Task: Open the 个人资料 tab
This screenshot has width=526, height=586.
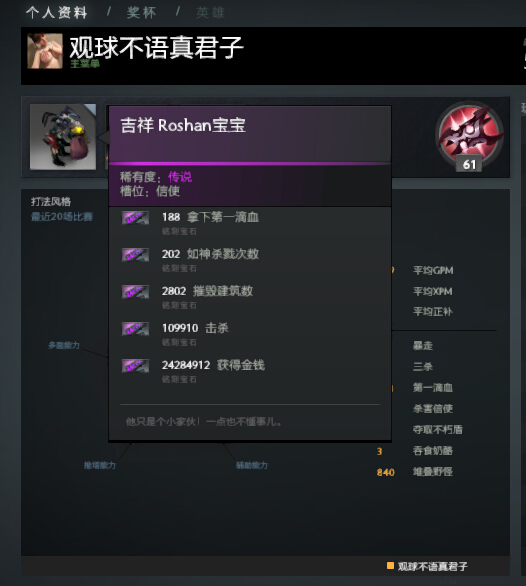Action: pyautogui.click(x=57, y=13)
